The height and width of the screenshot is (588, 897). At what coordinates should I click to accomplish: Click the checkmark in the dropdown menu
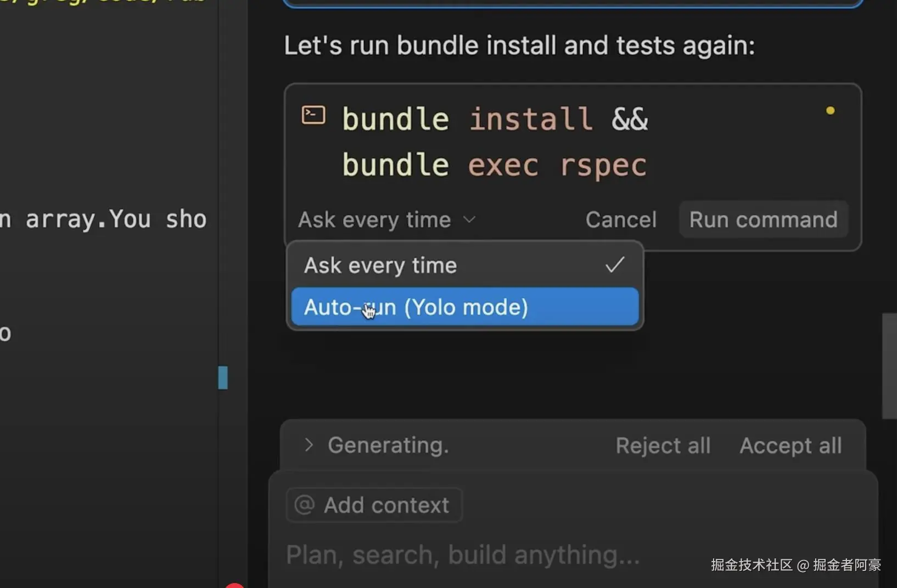tap(614, 265)
